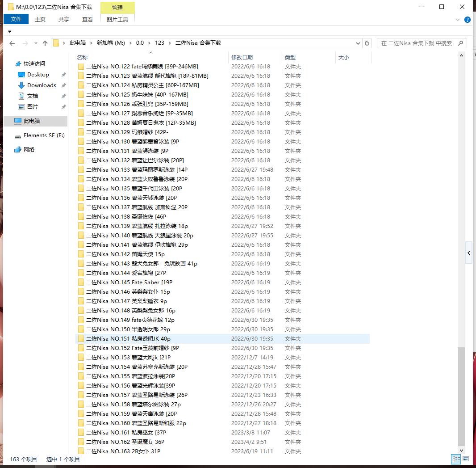
Task: Click folder icon of NO.145 Fate Saber
Action: click(x=81, y=282)
